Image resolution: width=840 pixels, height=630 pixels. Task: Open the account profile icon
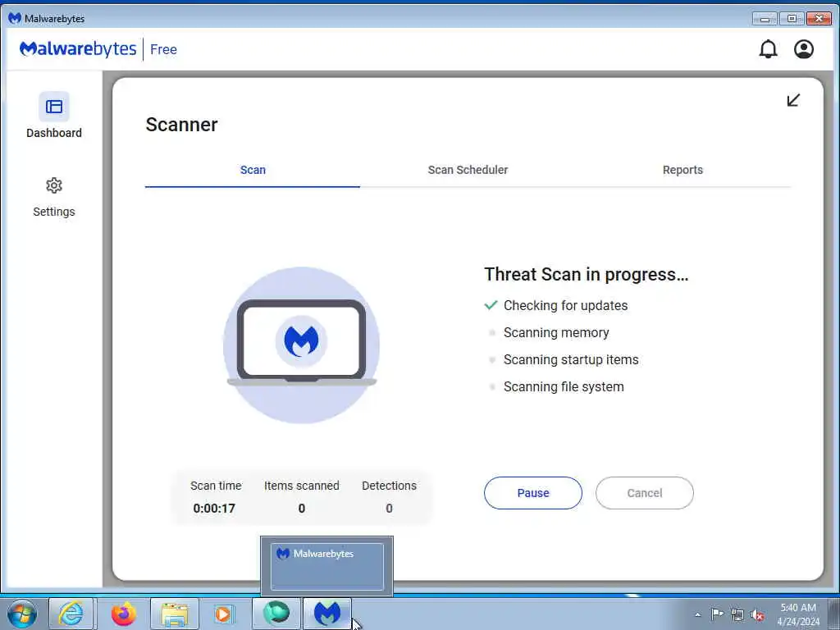804,49
